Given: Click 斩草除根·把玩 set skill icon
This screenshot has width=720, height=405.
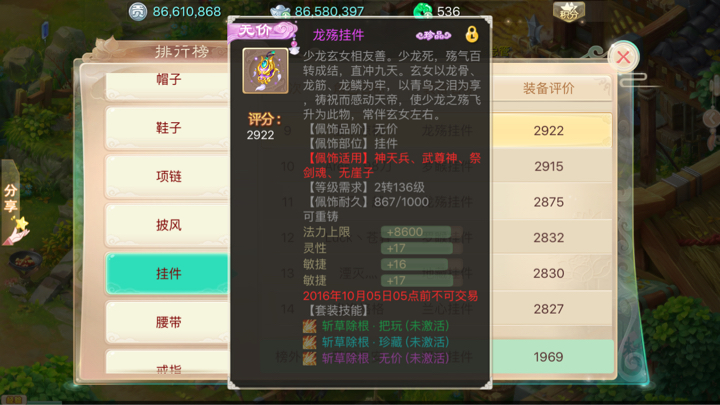Looking at the screenshot, I should click(x=309, y=326).
